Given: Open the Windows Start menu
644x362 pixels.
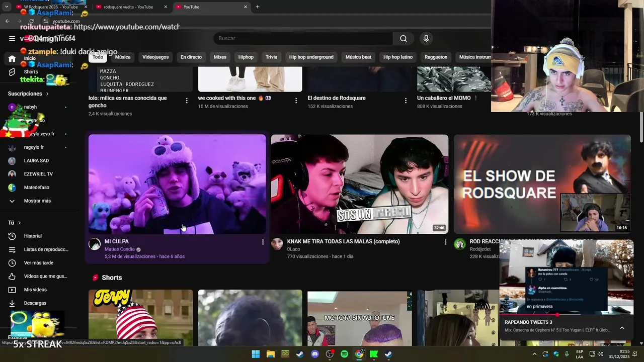Looking at the screenshot, I should coord(256,354).
